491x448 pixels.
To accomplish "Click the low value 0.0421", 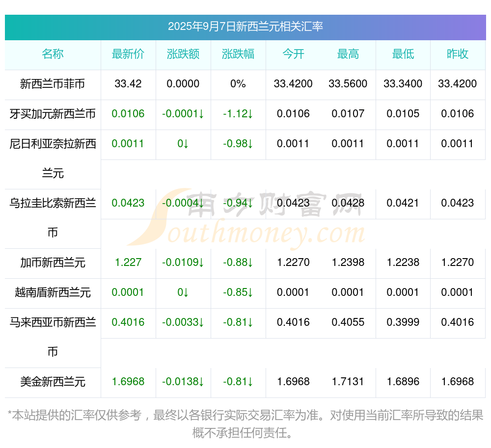I will [x=403, y=203].
